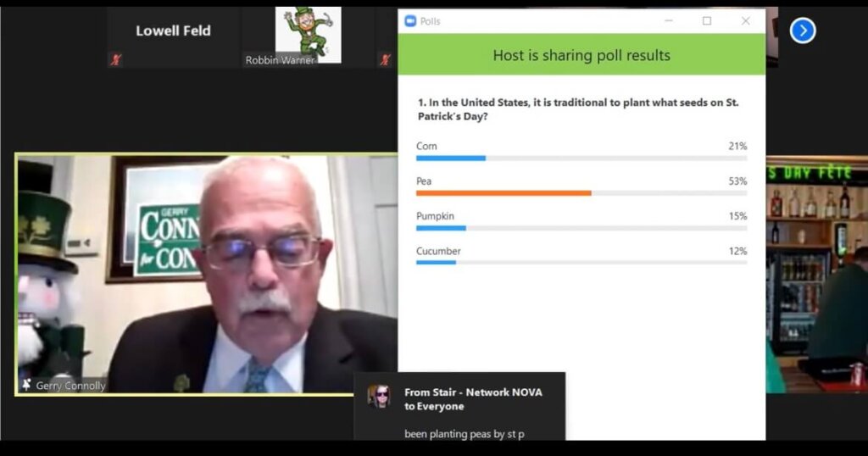The height and width of the screenshot is (456, 868).
Task: Minimize the Polls window
Action: (669, 21)
